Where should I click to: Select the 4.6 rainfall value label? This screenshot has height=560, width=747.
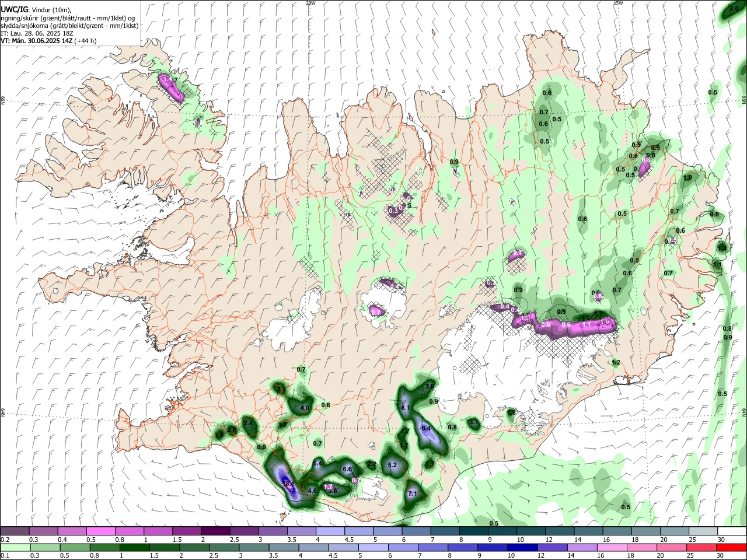(312, 491)
